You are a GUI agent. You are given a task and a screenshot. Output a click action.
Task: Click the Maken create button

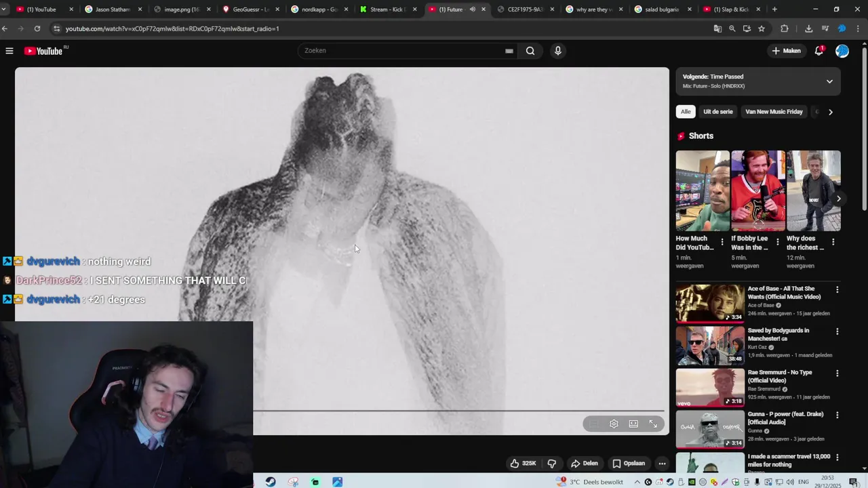[x=787, y=51]
